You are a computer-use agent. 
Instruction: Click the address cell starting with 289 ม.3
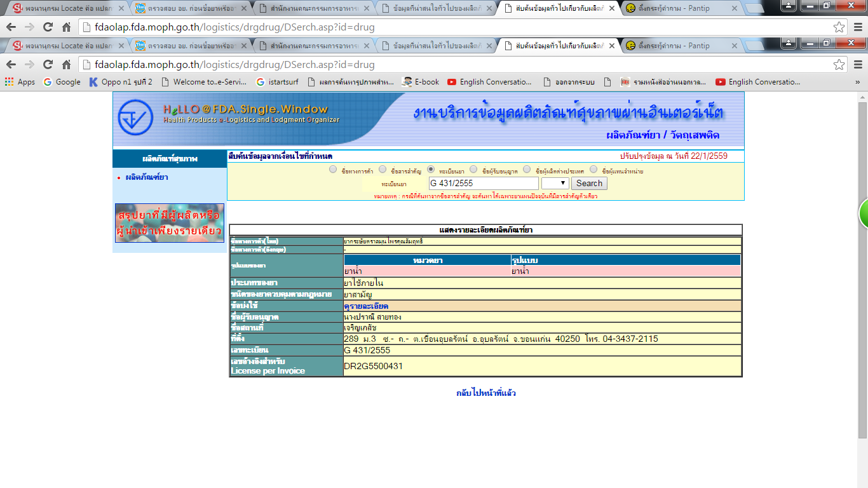tap(543, 339)
